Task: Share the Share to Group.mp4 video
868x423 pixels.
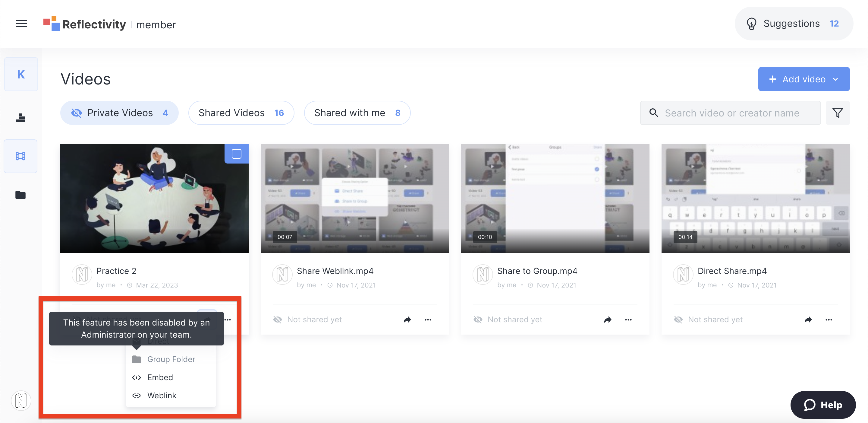Action: [608, 320]
